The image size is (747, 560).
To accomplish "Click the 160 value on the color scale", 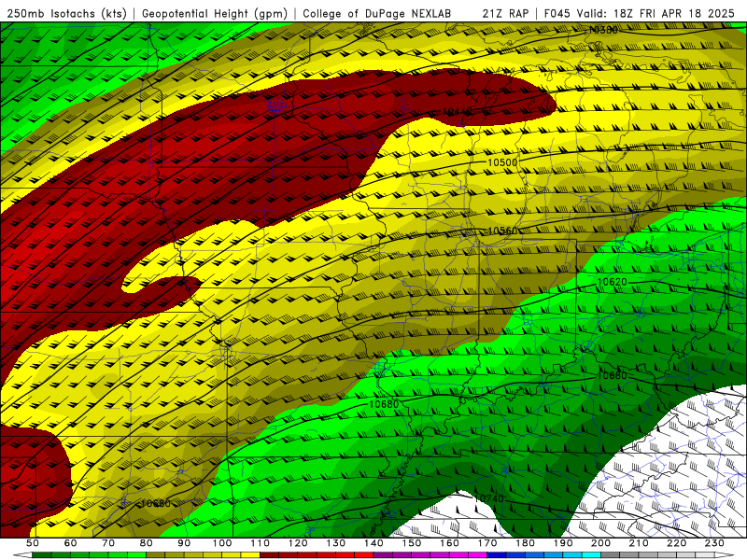I will pos(450,543).
